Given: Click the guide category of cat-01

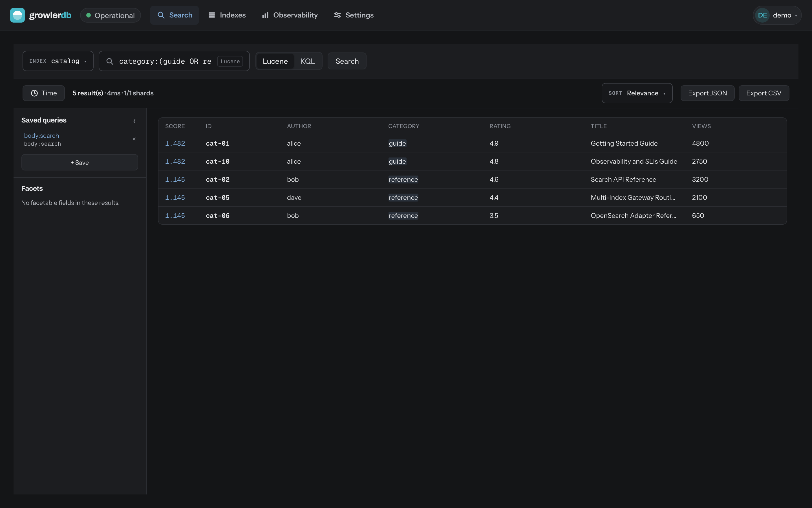Looking at the screenshot, I should coord(397,143).
